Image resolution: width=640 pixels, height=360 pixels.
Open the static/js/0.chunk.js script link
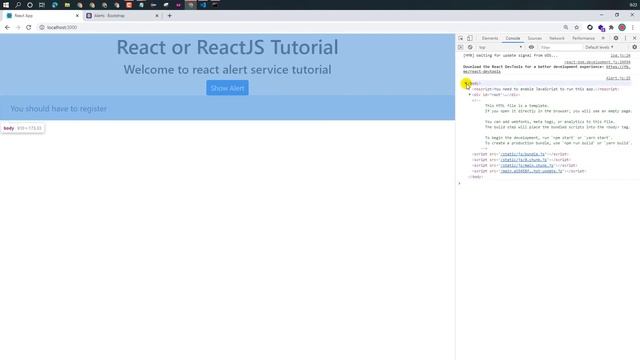click(x=524, y=160)
